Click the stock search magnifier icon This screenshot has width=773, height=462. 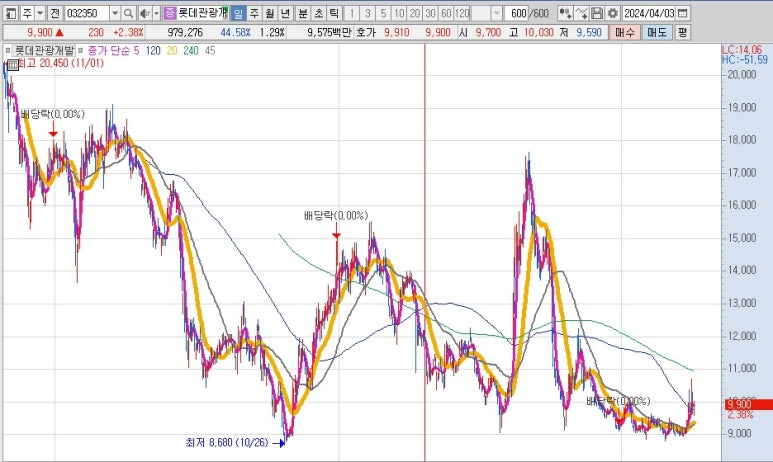point(130,13)
